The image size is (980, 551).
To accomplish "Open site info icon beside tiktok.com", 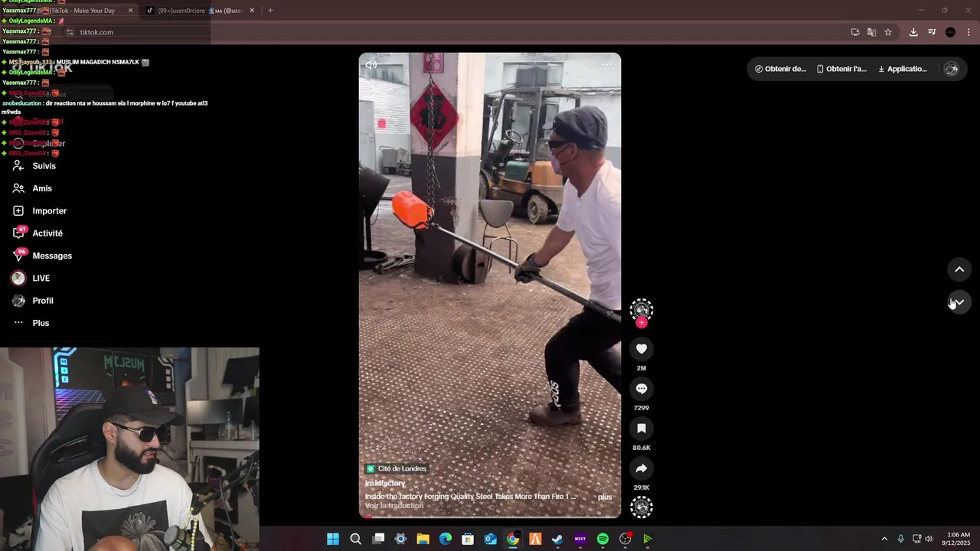I will coord(70,32).
